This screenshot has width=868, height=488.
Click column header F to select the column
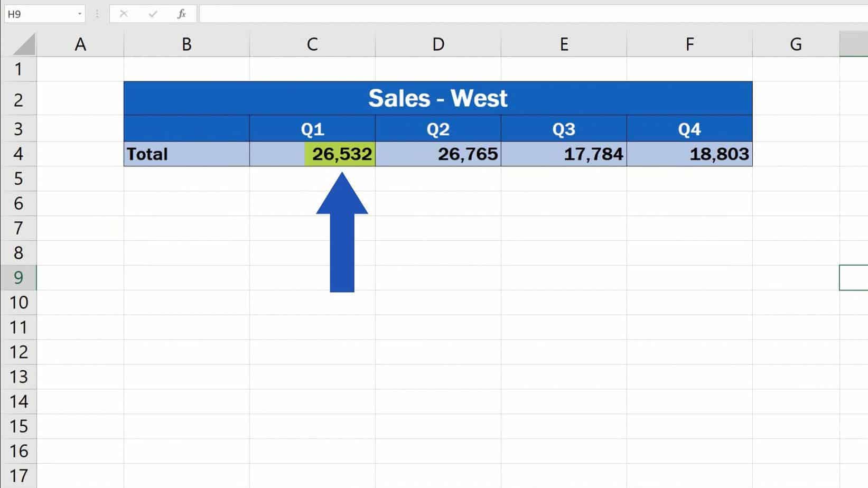coord(689,43)
